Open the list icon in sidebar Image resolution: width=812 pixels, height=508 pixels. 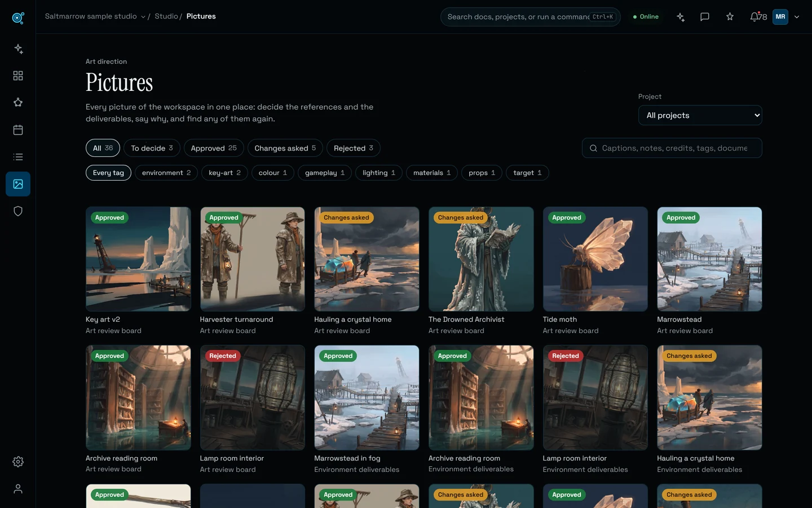click(18, 157)
